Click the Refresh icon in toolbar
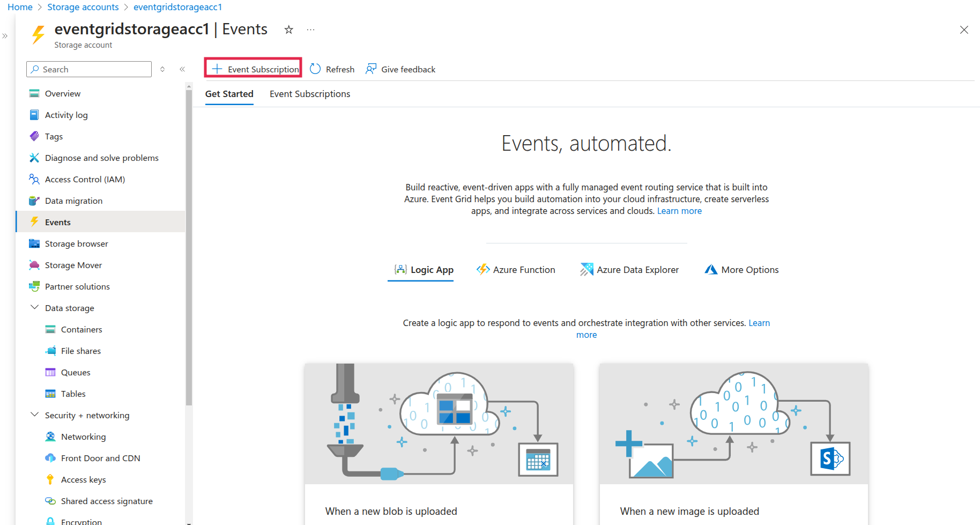 click(x=315, y=69)
